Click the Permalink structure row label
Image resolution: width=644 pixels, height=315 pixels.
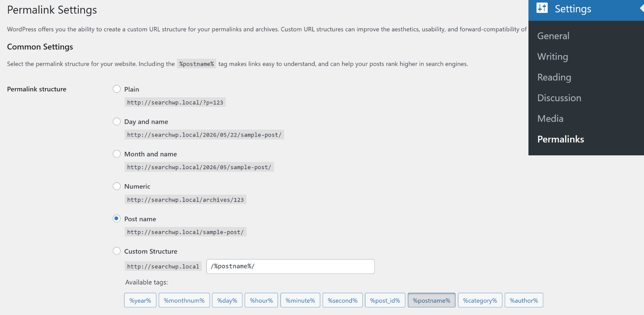coord(36,89)
